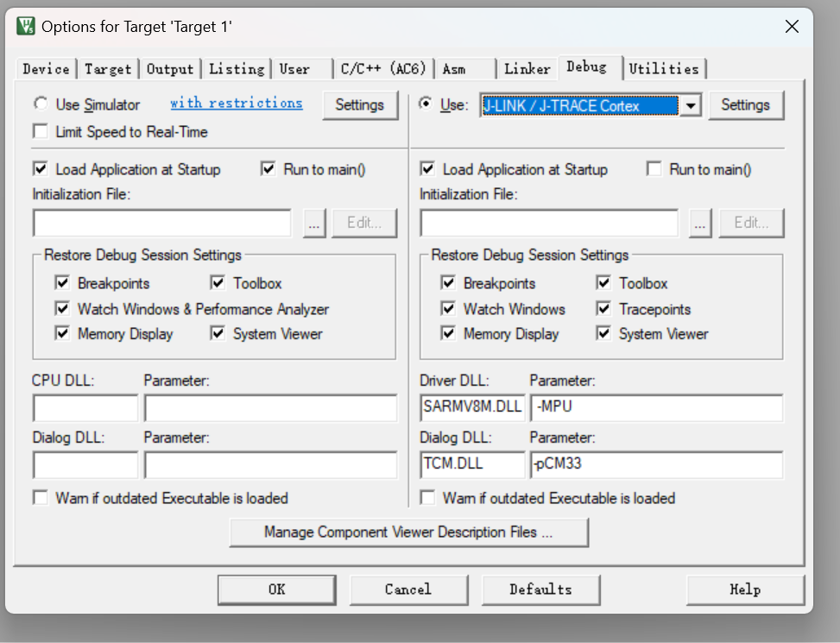Click the Keil uVision icon in title bar
Screen dimensions: 840x643
coord(26,26)
